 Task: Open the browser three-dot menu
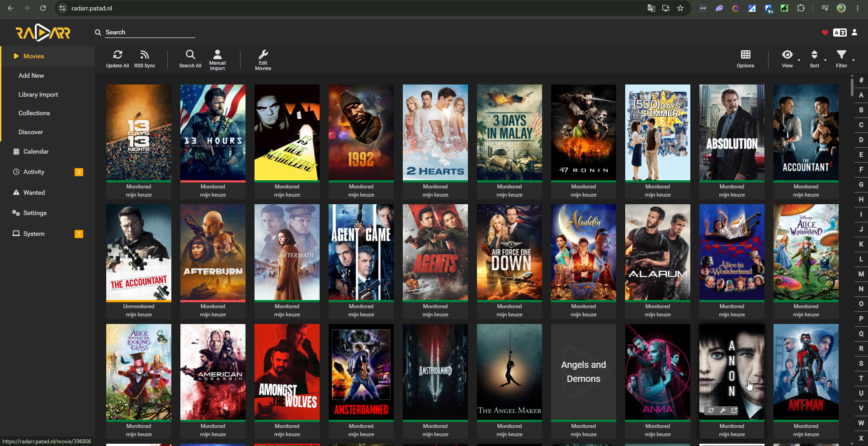(858, 8)
